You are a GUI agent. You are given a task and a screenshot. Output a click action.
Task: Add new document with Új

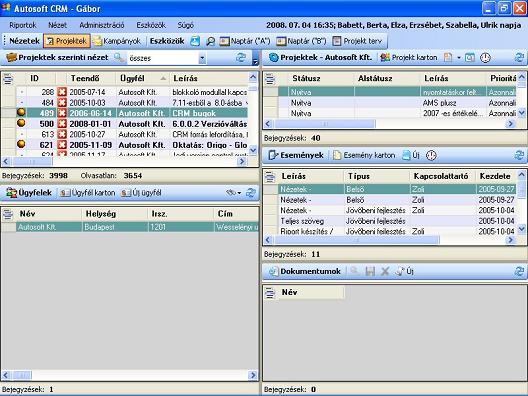(404, 271)
